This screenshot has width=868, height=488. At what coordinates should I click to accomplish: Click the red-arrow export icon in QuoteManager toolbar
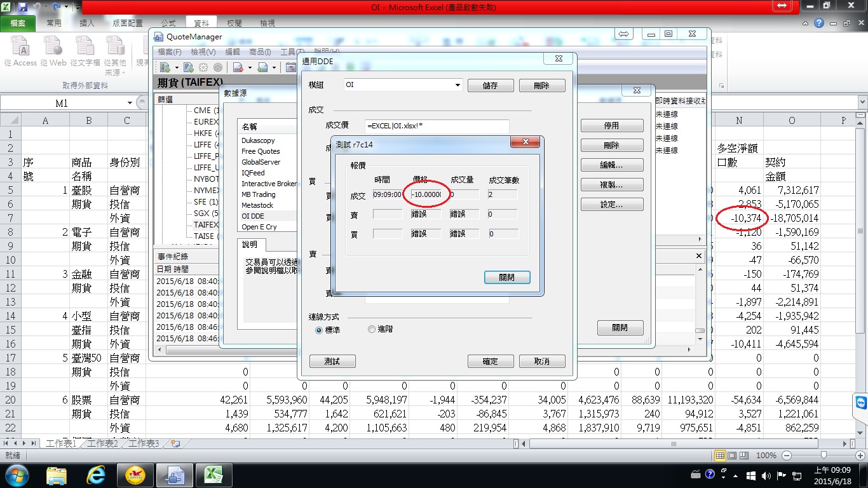(x=238, y=67)
